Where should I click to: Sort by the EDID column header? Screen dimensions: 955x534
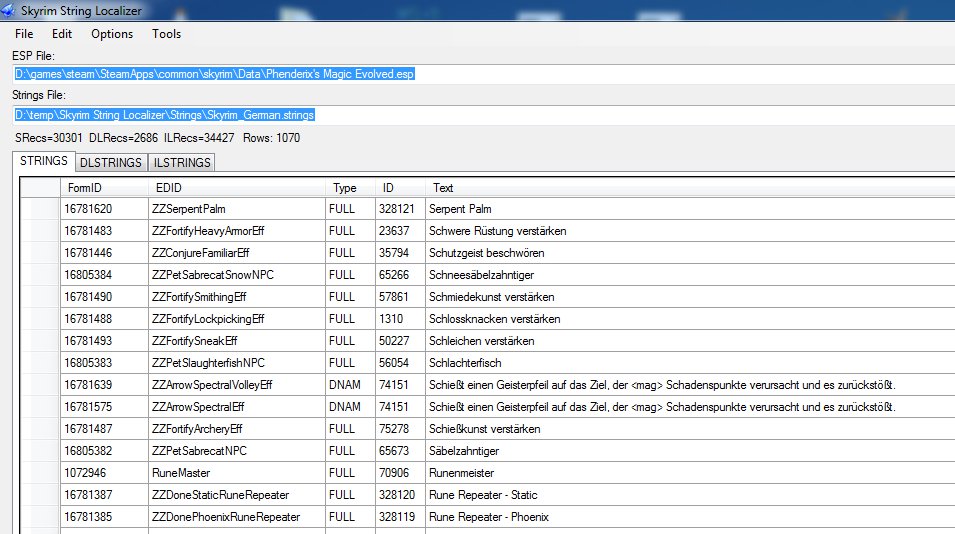pyautogui.click(x=235, y=188)
